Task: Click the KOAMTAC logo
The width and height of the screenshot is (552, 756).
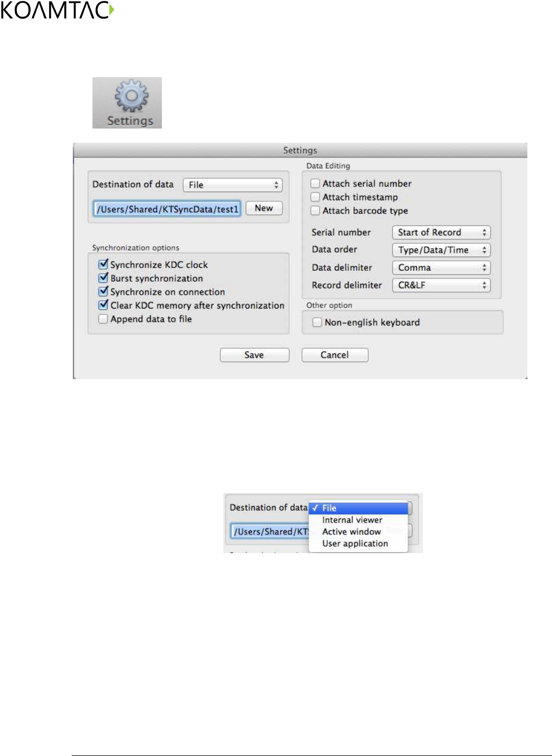Action: (x=57, y=10)
